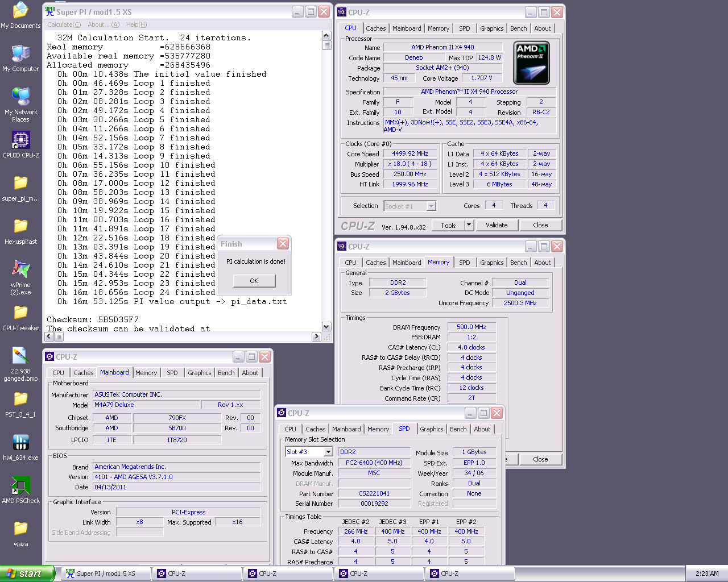Launch hwi_634.exe desktop icon
This screenshot has height=582, width=728.
point(20,447)
